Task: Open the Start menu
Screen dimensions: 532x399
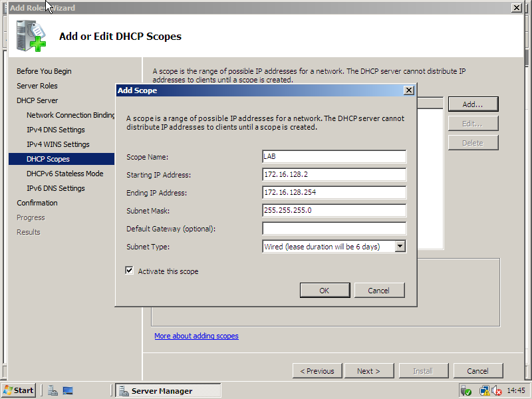Action: [19, 390]
